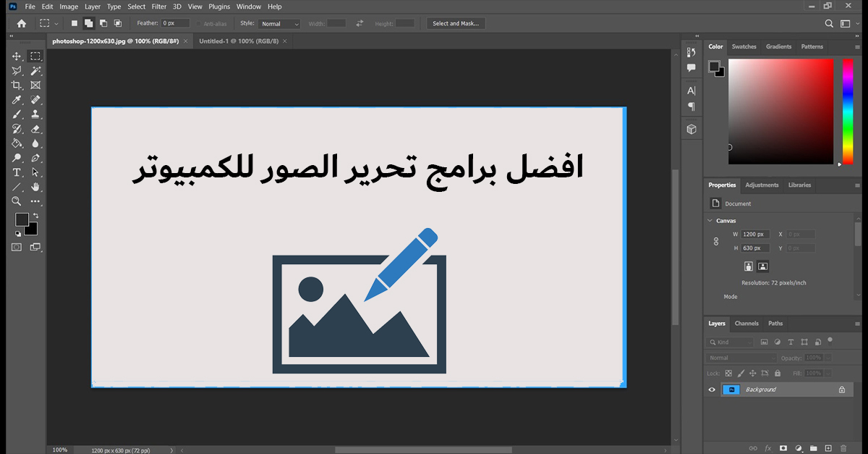Select the Hand tool

35,187
